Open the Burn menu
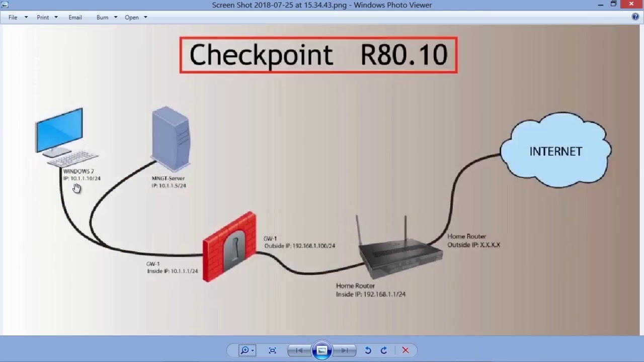The image size is (644, 362). (102, 17)
